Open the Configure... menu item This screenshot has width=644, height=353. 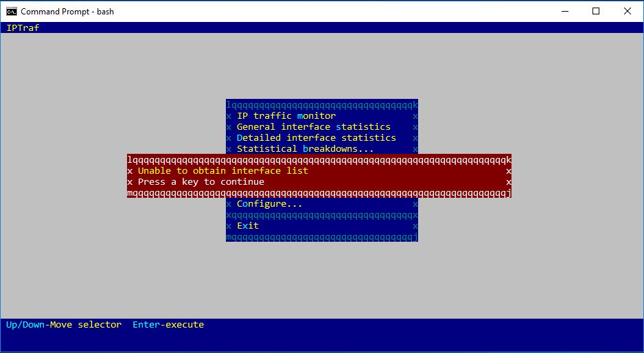tap(269, 204)
